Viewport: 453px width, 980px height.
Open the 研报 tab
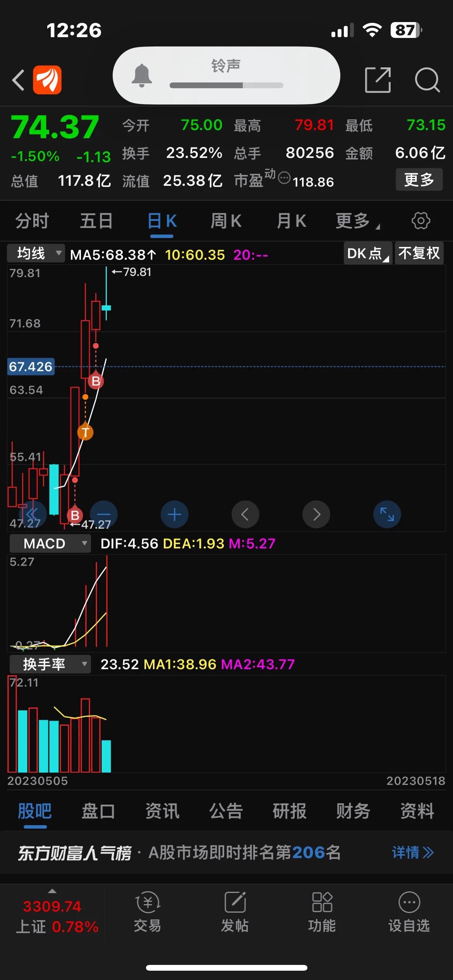tap(290, 811)
